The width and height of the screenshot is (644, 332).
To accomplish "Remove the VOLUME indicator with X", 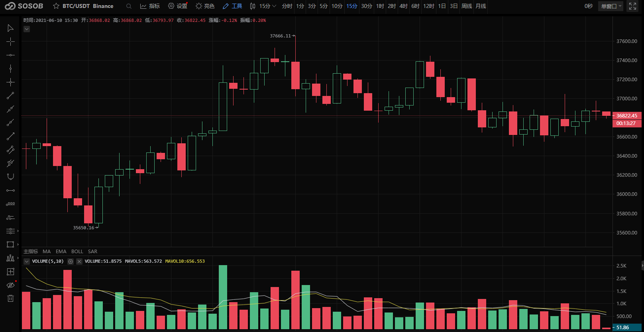I will [x=79, y=262].
